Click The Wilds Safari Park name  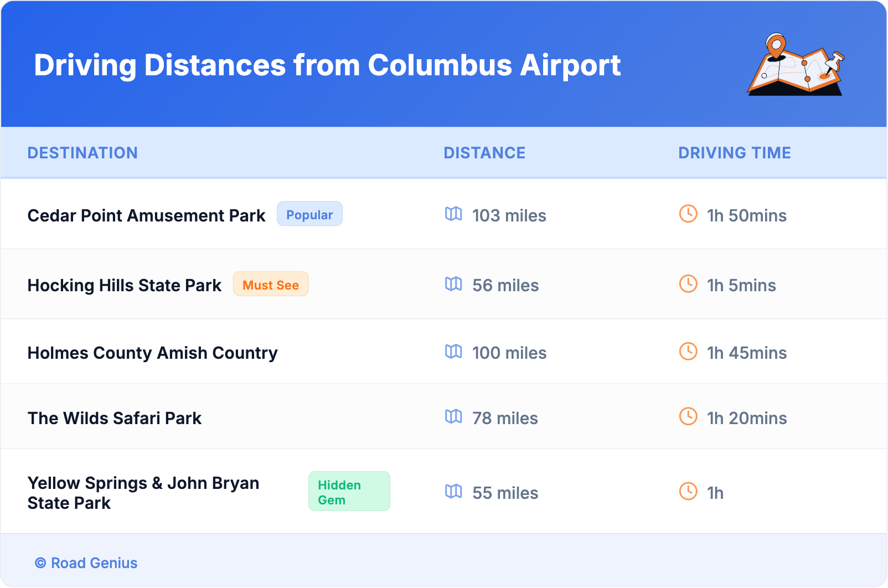coord(114,418)
